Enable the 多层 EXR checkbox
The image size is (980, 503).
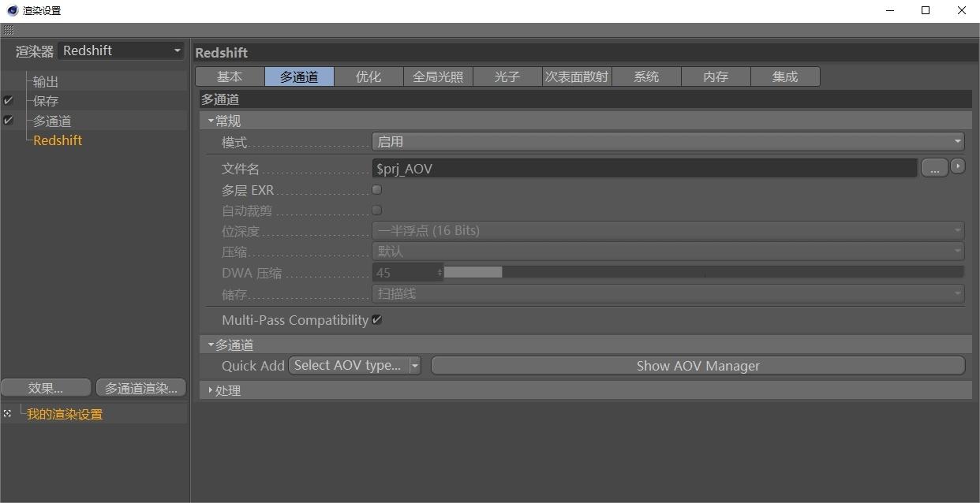tap(376, 189)
